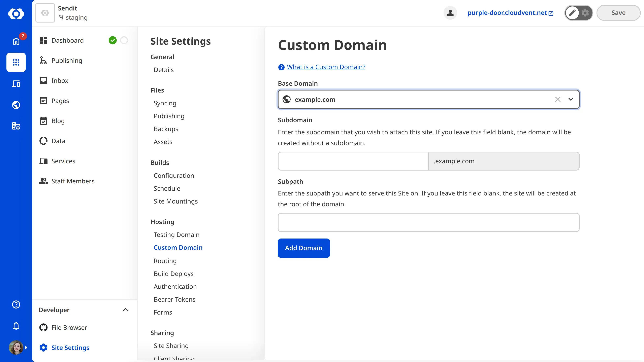Image resolution: width=644 pixels, height=362 pixels.
Task: Click the .example.com suffix field
Action: pyautogui.click(x=504, y=161)
